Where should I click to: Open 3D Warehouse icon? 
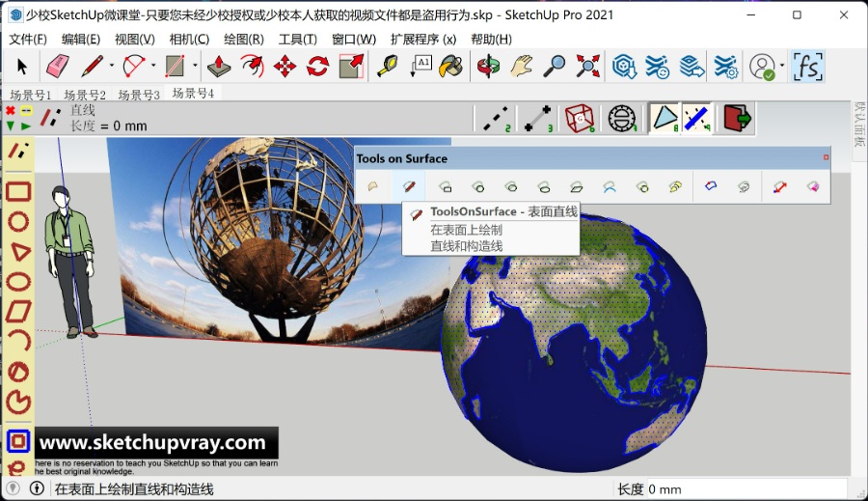[624, 67]
